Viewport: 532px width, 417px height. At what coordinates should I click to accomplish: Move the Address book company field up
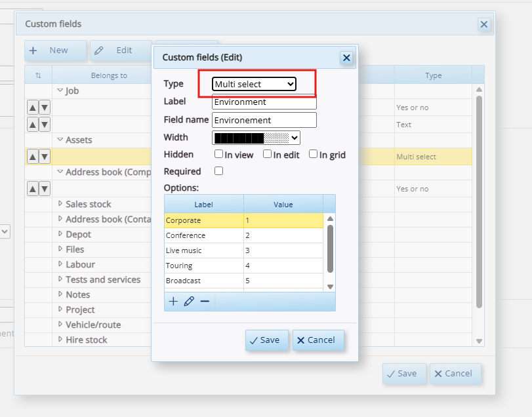click(x=33, y=189)
